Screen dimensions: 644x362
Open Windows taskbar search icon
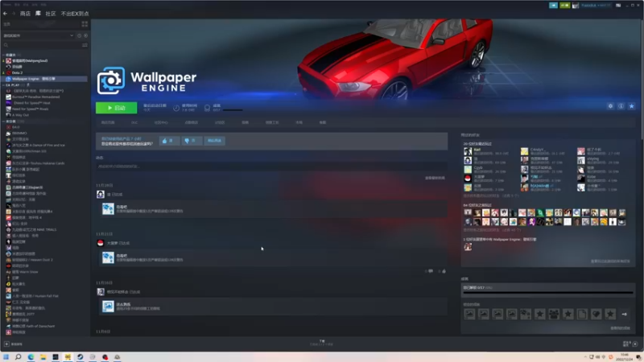point(18,357)
